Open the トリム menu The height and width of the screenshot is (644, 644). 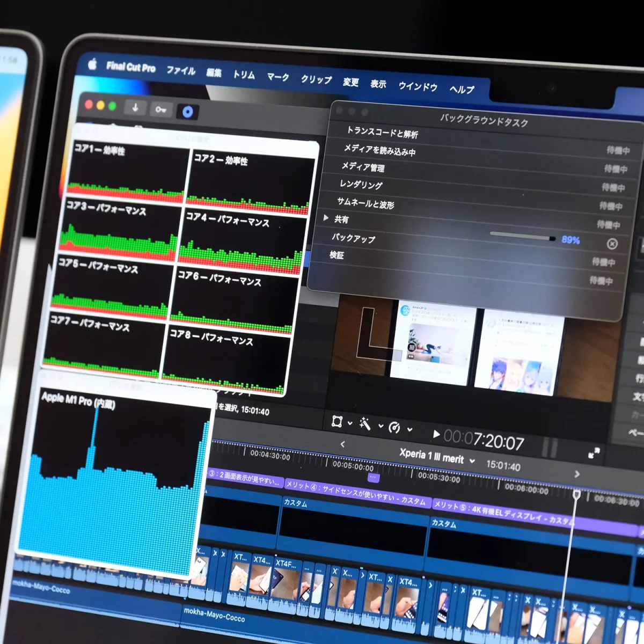click(x=244, y=75)
